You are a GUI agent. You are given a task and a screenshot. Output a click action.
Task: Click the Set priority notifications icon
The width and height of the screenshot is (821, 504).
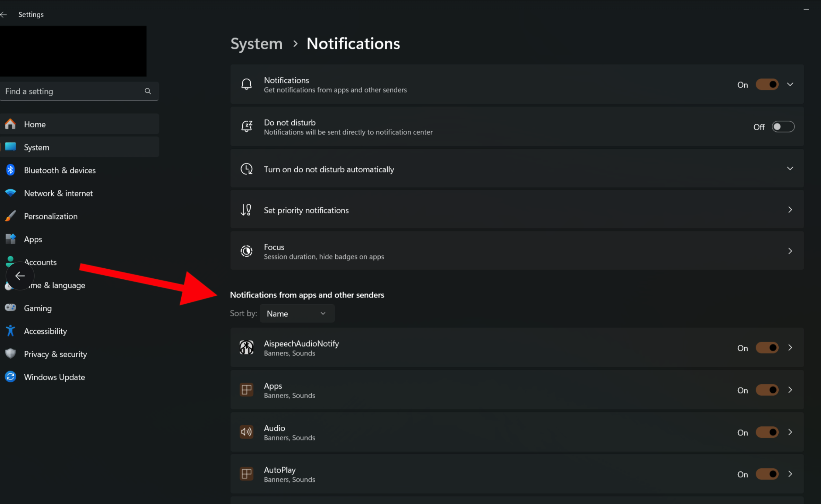coord(246,210)
